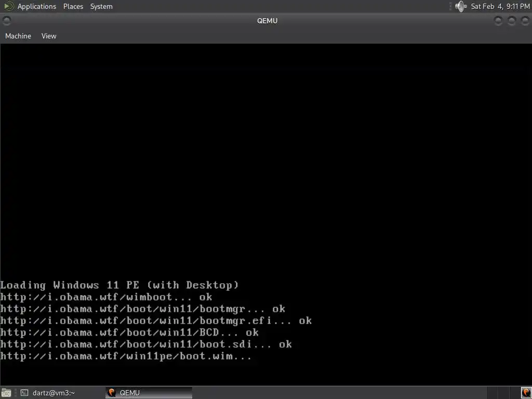The image size is (532, 399).
Task: Close the QEMU window
Action: click(525, 21)
